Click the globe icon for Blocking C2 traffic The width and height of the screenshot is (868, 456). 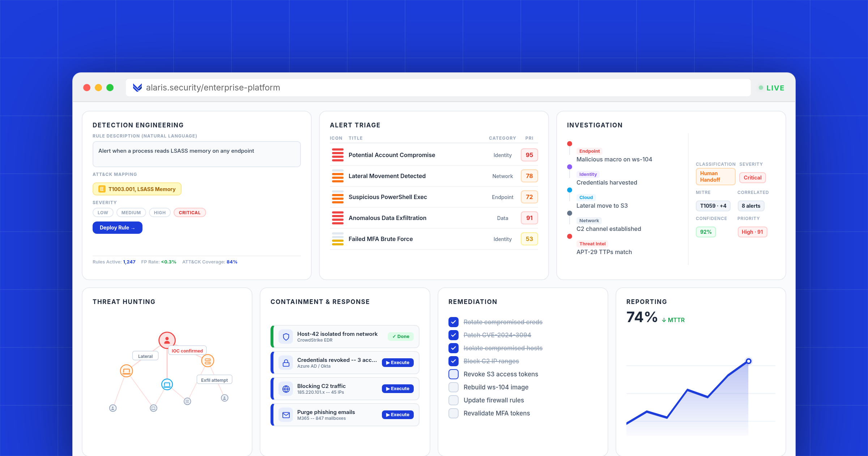tap(286, 389)
